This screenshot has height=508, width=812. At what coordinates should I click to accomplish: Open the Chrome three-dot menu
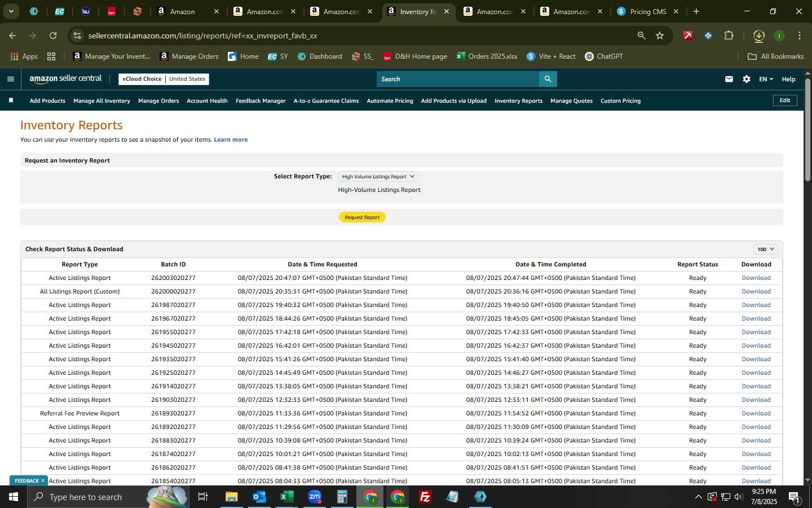(800, 36)
